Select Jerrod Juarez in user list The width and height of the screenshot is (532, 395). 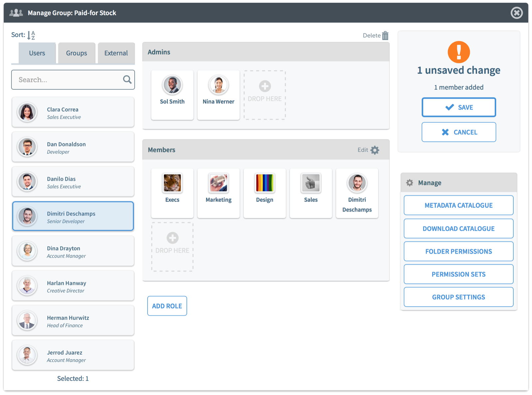click(73, 355)
